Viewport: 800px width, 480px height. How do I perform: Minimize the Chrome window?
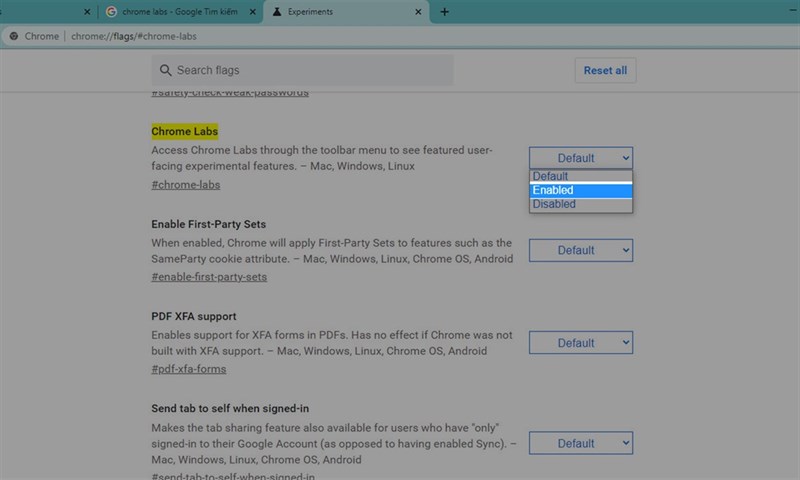pos(794,10)
